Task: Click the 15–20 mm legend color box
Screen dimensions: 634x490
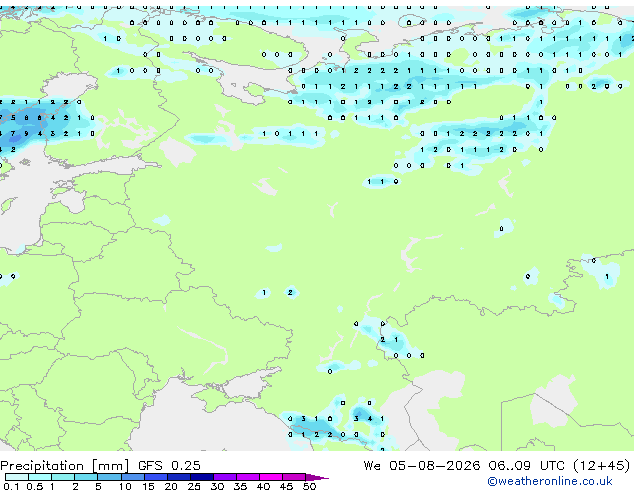Action: [155, 477]
